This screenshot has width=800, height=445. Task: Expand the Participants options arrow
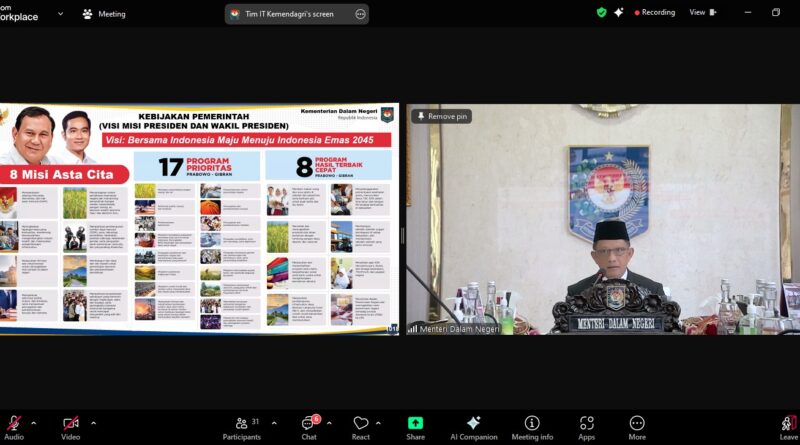point(274,423)
